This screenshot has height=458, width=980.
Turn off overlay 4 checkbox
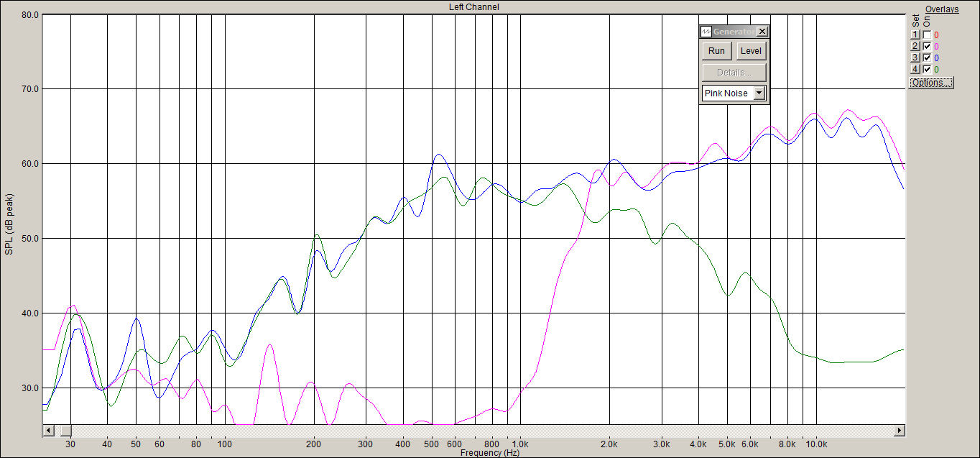point(927,69)
